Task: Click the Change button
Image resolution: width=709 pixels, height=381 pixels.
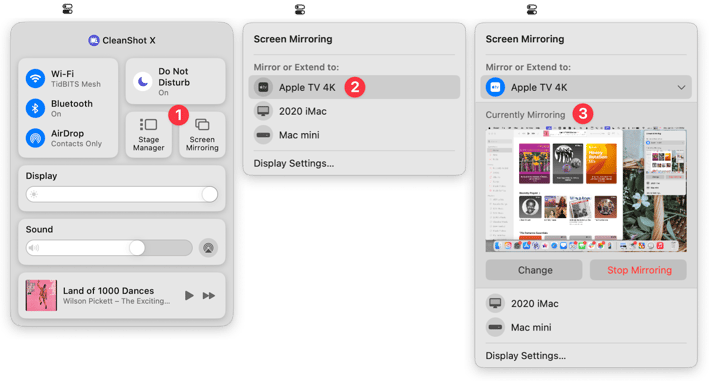Action: [534, 270]
